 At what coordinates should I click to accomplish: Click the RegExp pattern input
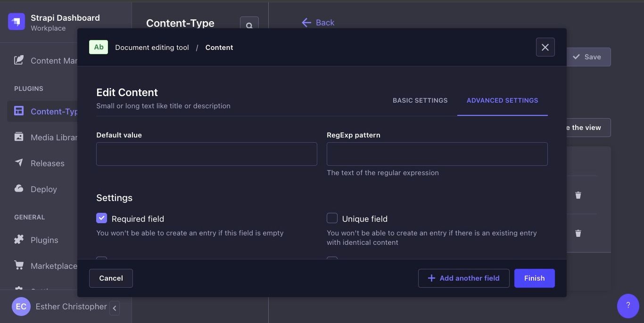click(437, 154)
